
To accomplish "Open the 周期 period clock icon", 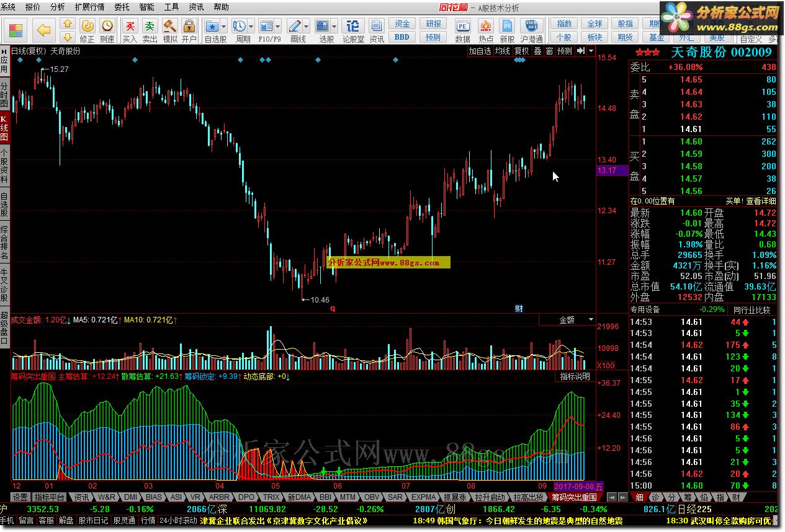I will pyautogui.click(x=240, y=27).
